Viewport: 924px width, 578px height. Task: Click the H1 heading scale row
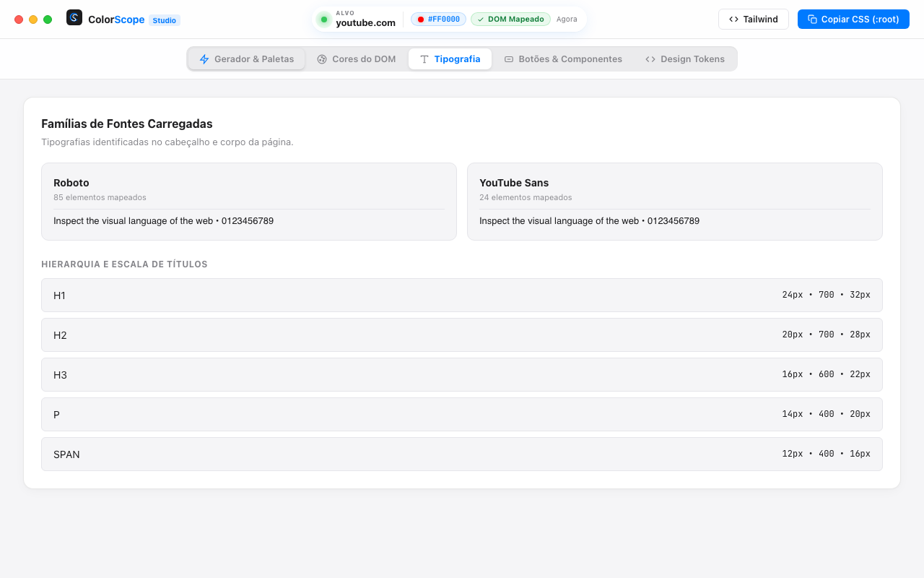(x=462, y=295)
